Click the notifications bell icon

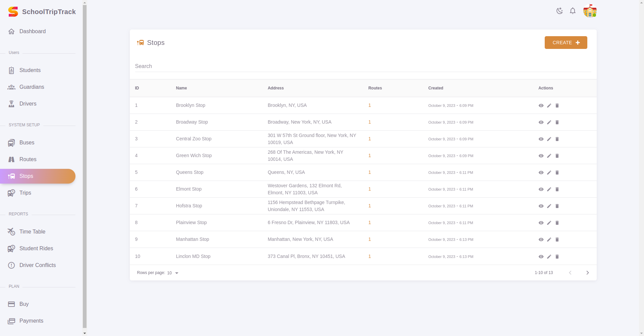click(x=573, y=11)
